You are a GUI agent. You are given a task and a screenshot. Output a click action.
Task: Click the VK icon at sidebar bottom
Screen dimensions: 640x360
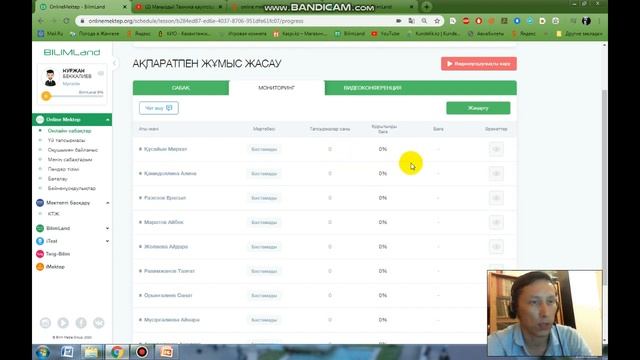(x=98, y=323)
